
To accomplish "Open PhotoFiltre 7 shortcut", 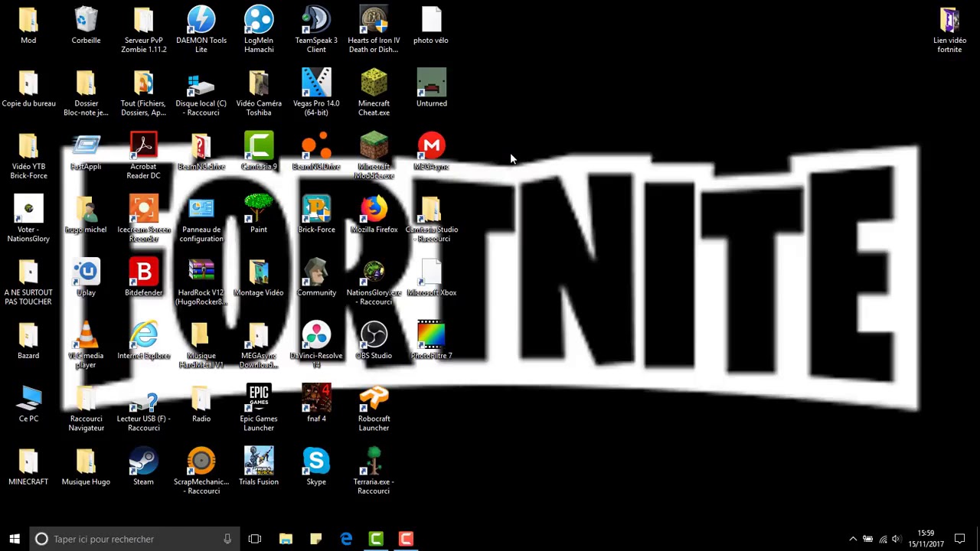I will (x=431, y=340).
